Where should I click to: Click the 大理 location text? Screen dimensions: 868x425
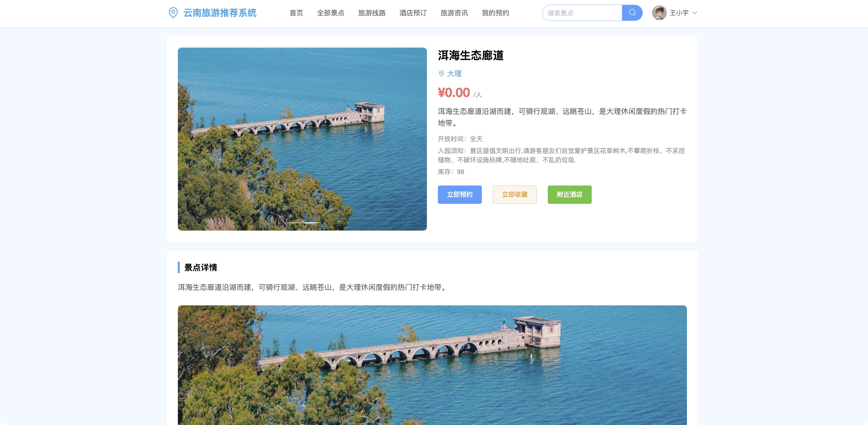pos(454,74)
